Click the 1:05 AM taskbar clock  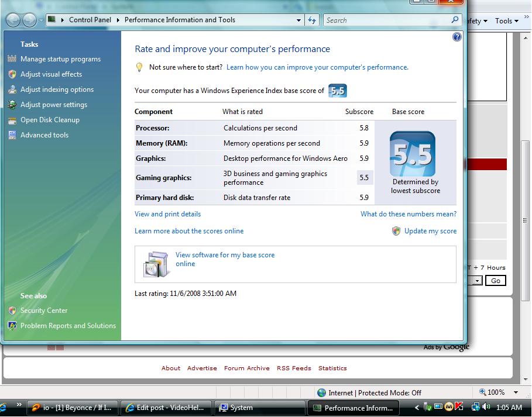pyautogui.click(x=509, y=407)
